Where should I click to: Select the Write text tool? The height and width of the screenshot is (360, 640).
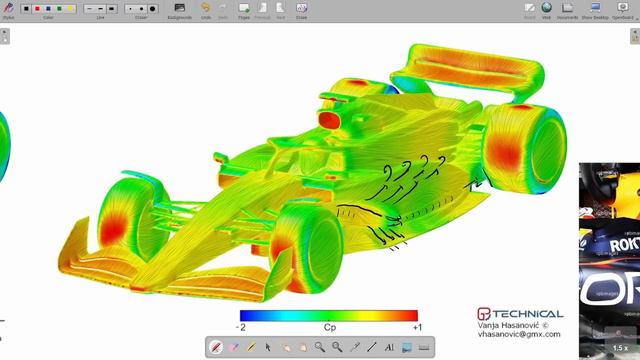coord(389,347)
